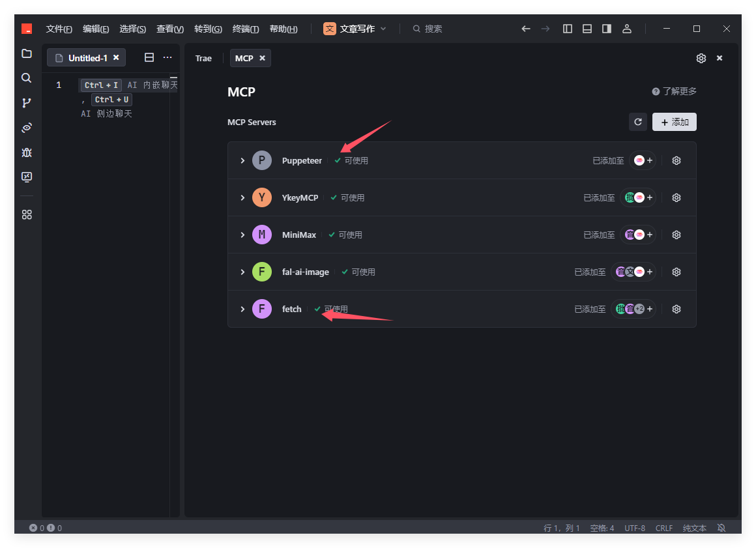
Task: Expand the MiniMax server row
Action: coord(242,235)
